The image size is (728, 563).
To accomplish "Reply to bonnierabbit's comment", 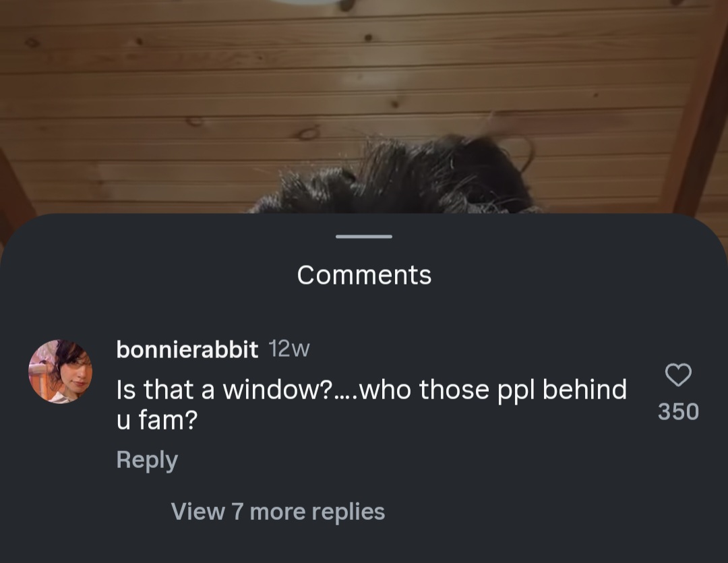I will point(147,460).
